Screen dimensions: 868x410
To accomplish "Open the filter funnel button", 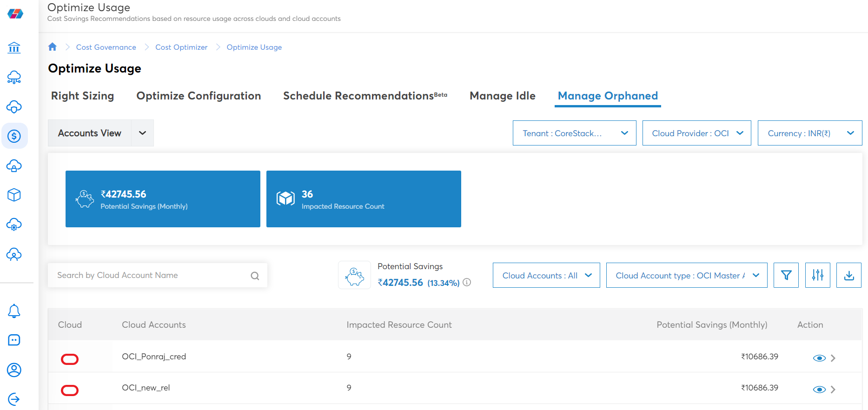I will click(x=786, y=275).
